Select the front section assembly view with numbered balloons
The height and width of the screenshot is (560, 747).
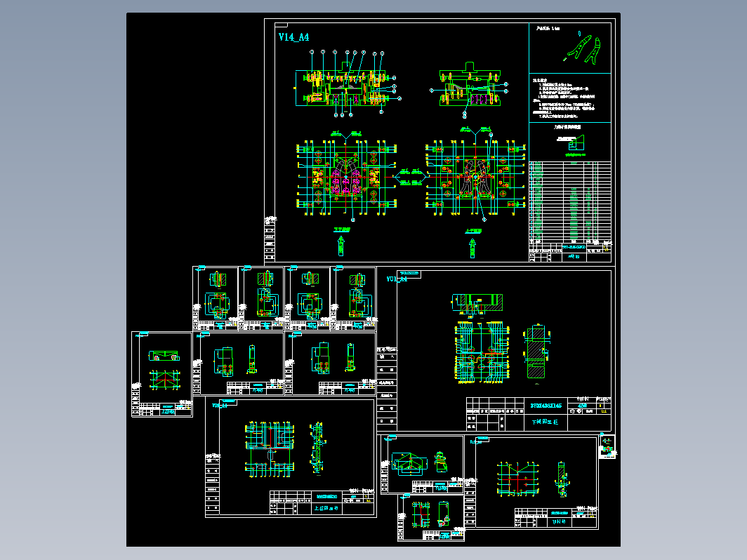347,84
